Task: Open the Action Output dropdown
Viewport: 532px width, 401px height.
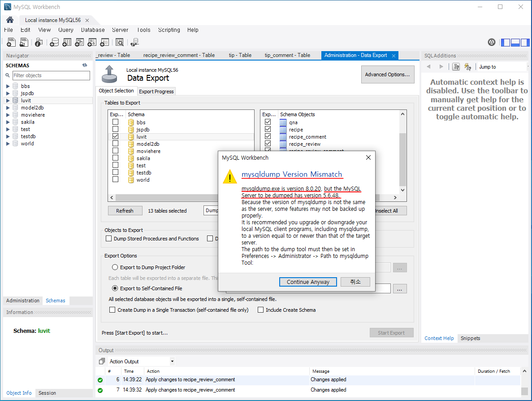Action: tap(173, 361)
